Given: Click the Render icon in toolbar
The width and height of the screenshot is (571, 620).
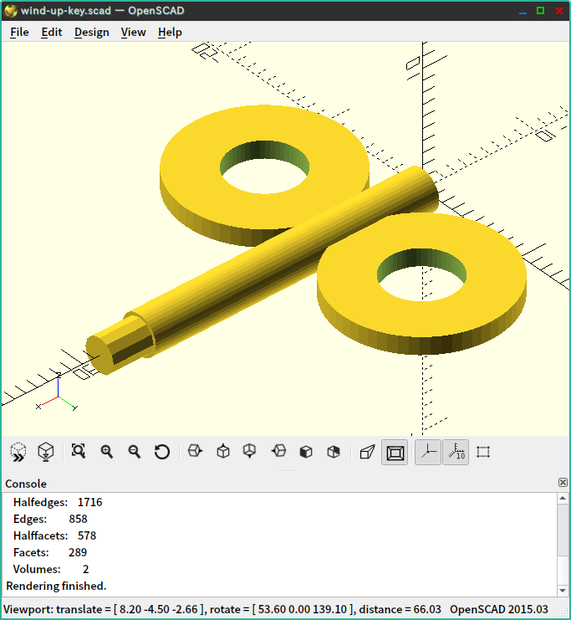Looking at the screenshot, I should 46,452.
